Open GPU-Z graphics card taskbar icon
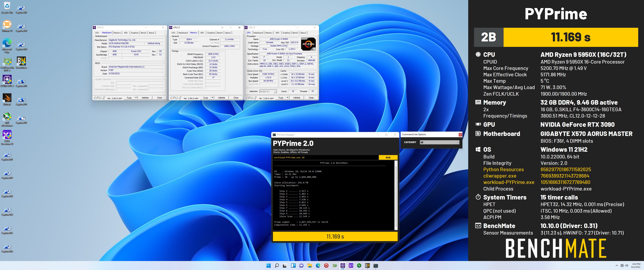The image size is (644, 270). pos(335,265)
